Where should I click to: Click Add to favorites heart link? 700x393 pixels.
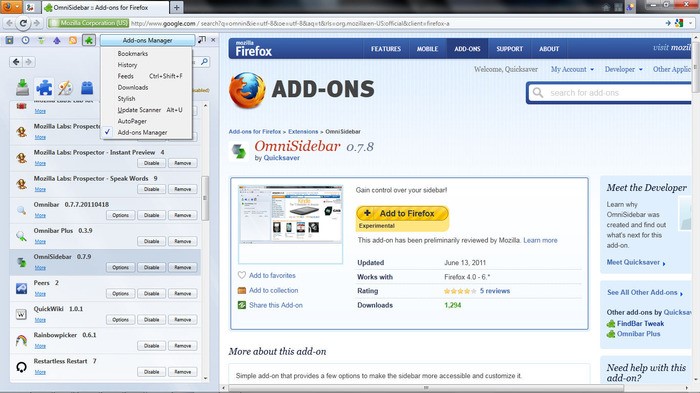[x=267, y=276]
